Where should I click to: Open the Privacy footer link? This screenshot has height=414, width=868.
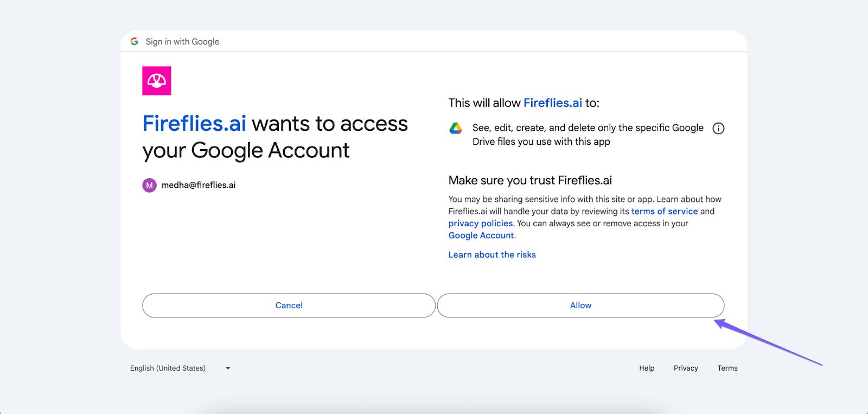pyautogui.click(x=686, y=368)
